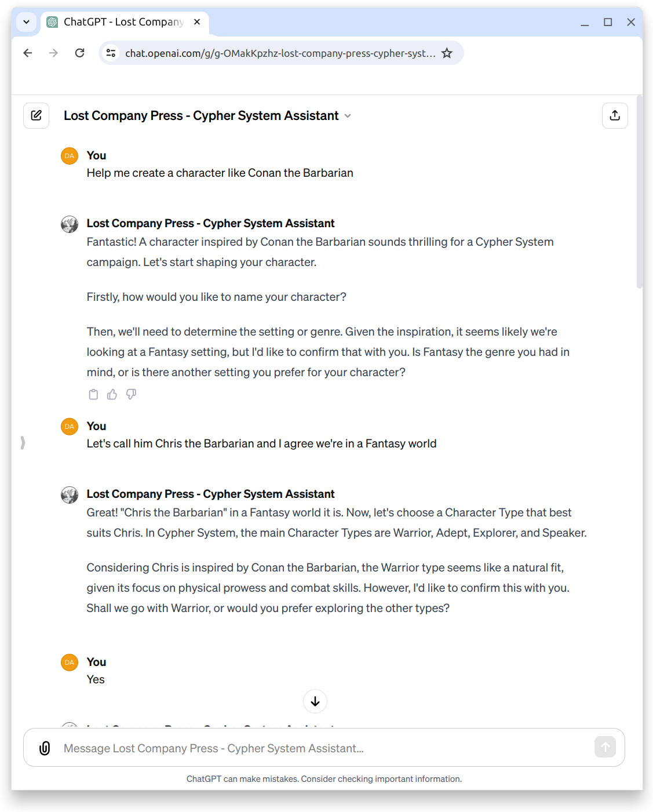Viewport: 653px width, 812px height.
Task: Click the DA avatar beside the Yes message
Action: tap(70, 662)
